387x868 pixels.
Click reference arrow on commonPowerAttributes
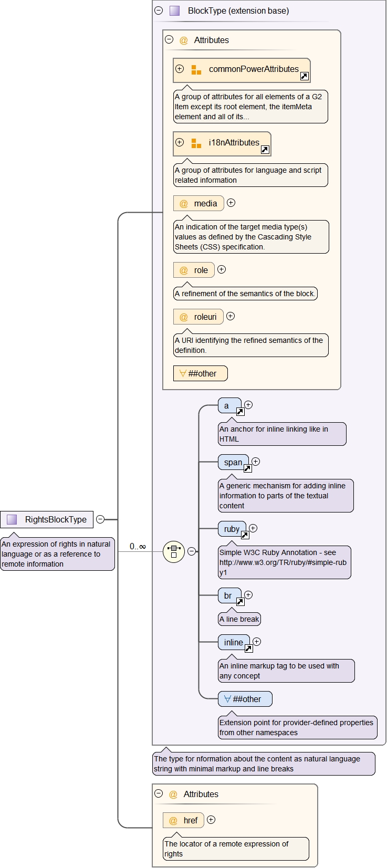click(x=304, y=76)
